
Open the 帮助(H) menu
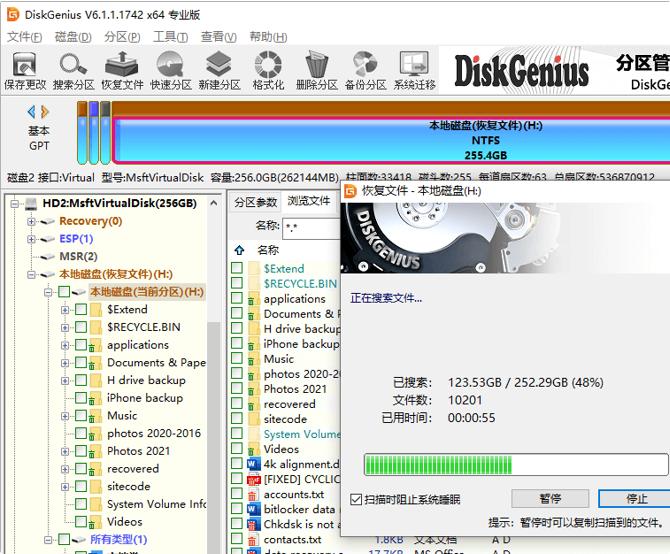click(268, 37)
